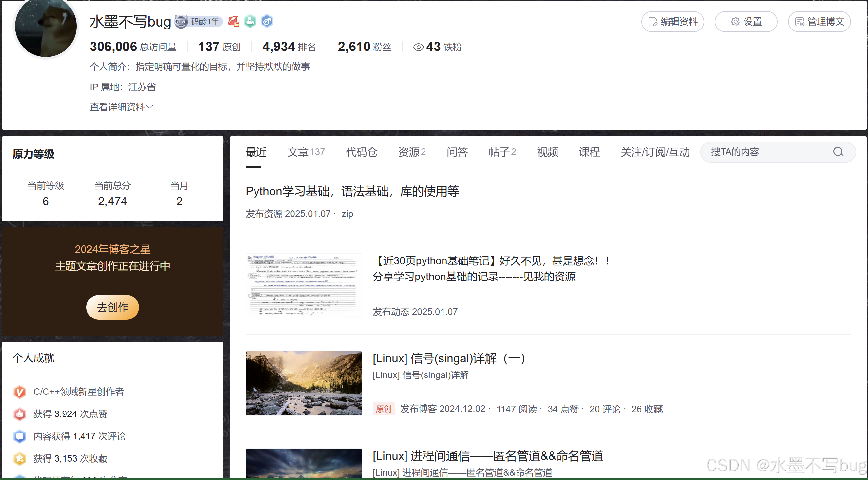The width and height of the screenshot is (868, 480).
Task: Click the robot code-age badge icon
Action: point(181,22)
